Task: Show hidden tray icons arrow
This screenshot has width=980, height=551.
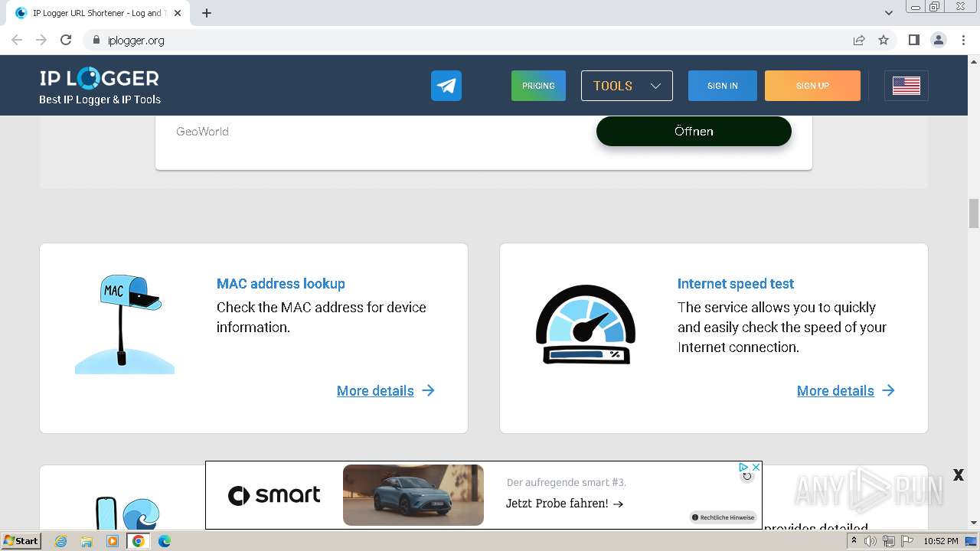Action: pyautogui.click(x=854, y=541)
